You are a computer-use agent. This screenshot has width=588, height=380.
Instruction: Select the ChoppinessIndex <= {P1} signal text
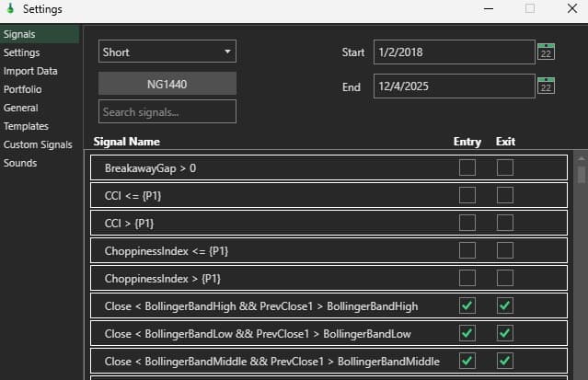167,251
